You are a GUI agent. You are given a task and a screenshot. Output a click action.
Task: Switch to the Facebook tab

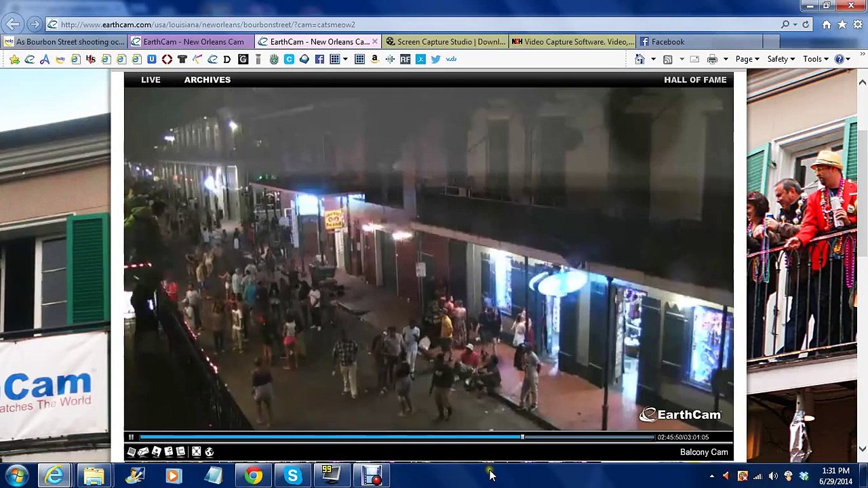point(698,41)
